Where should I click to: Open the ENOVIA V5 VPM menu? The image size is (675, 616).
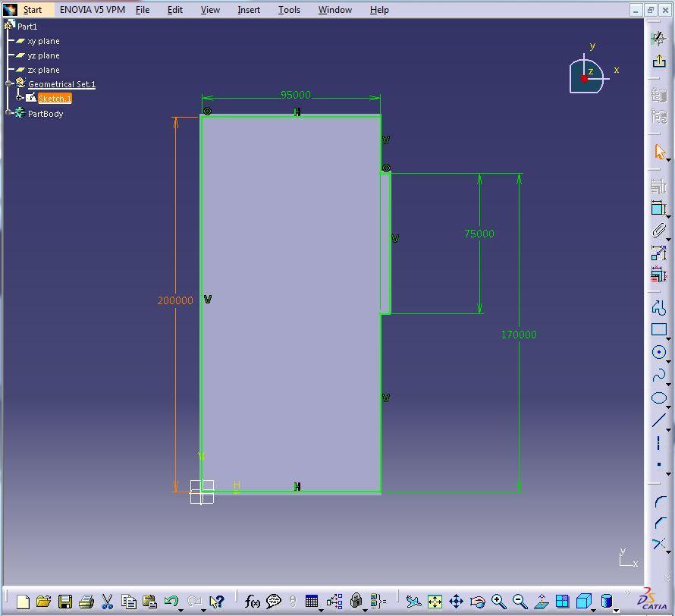point(93,9)
